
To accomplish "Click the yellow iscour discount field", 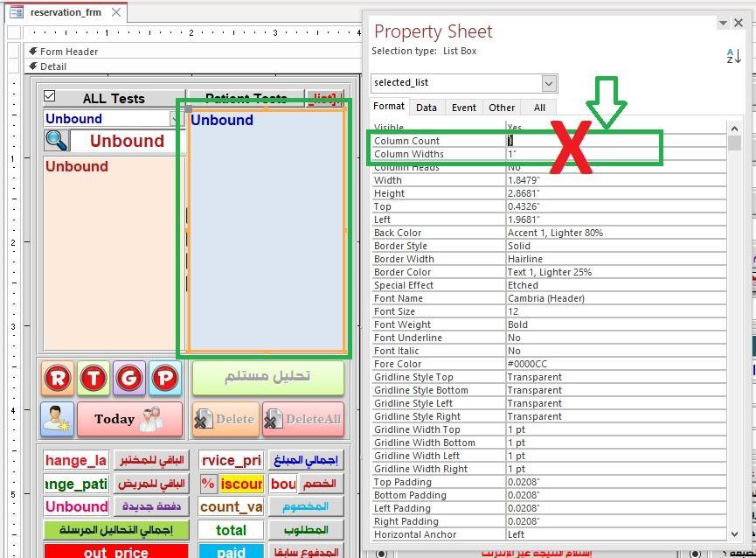I will 241,484.
